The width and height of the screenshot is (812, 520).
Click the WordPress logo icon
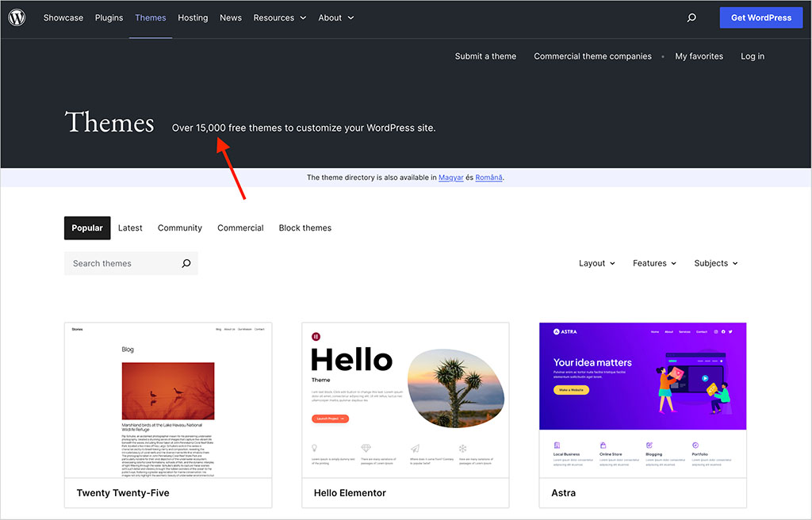17,17
